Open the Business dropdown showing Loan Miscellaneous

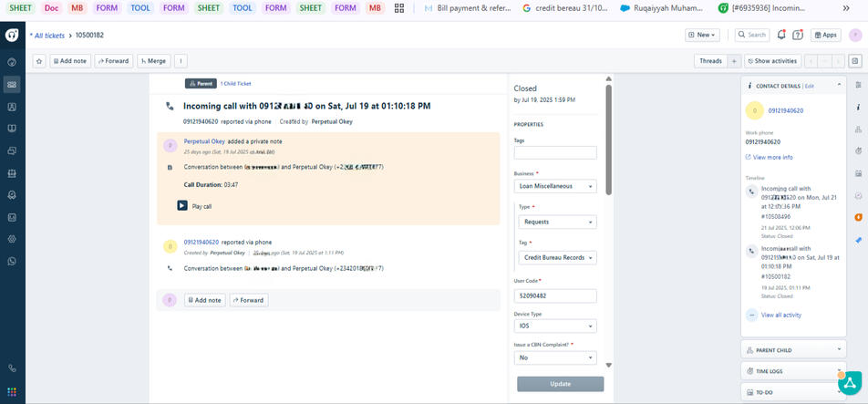click(x=554, y=186)
